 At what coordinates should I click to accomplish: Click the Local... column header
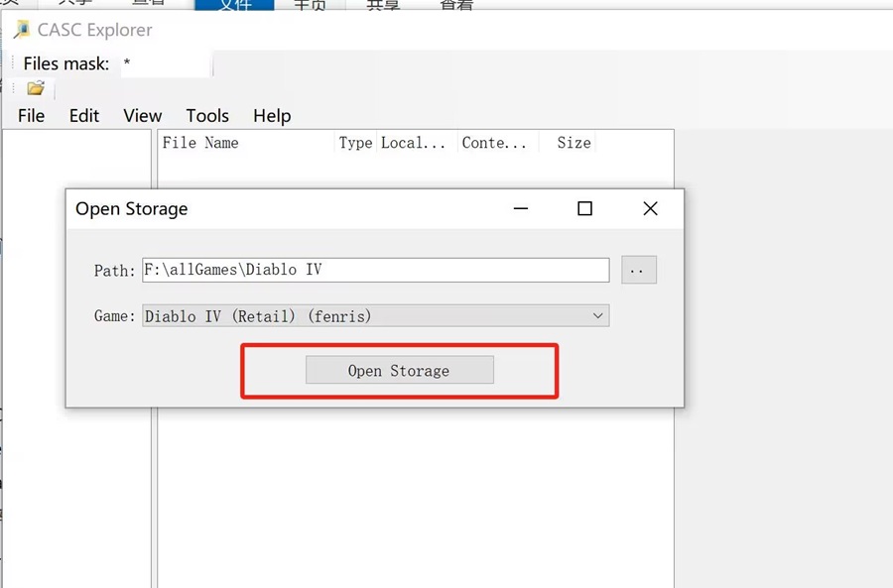415,143
